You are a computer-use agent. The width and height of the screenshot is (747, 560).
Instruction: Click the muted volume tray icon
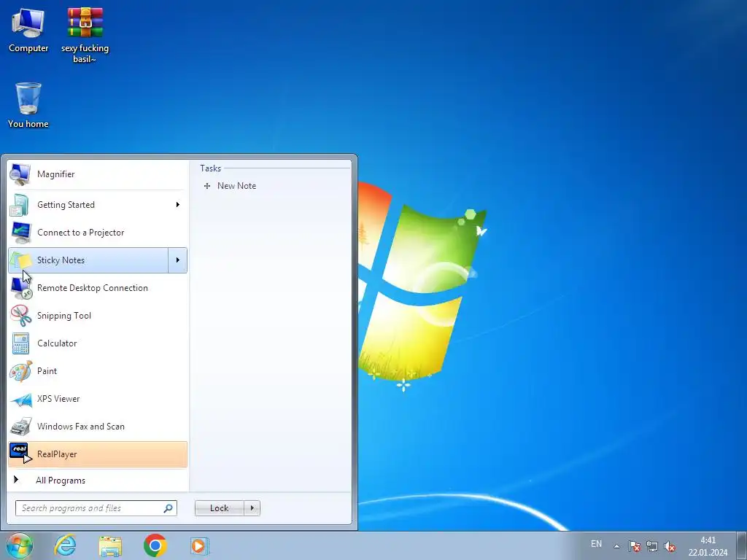(670, 546)
